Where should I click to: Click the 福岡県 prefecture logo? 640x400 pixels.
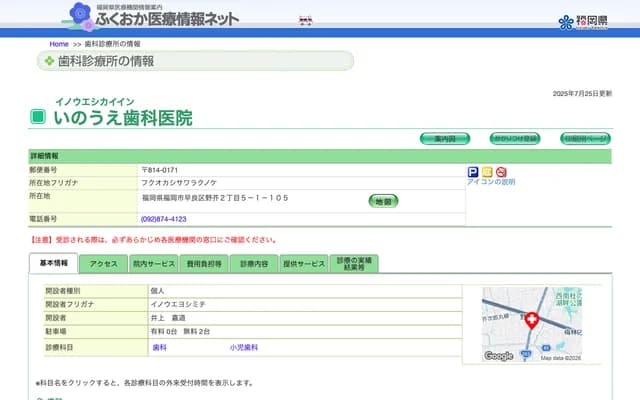pyautogui.click(x=580, y=22)
